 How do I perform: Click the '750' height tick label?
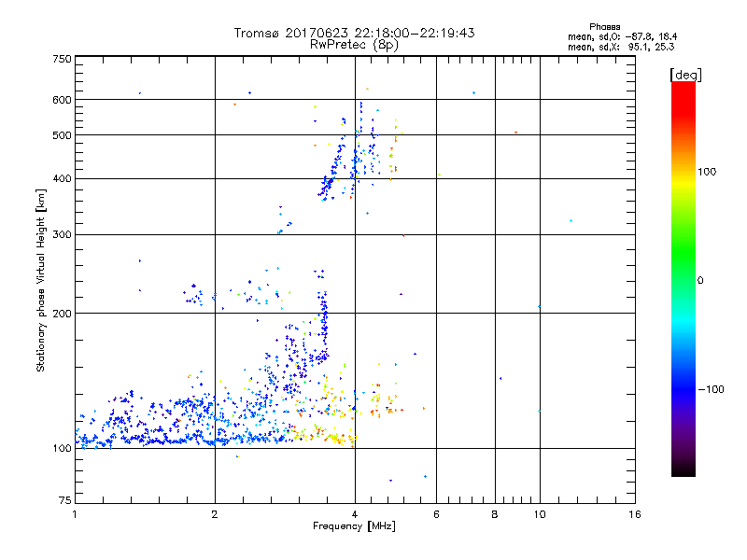(62, 59)
